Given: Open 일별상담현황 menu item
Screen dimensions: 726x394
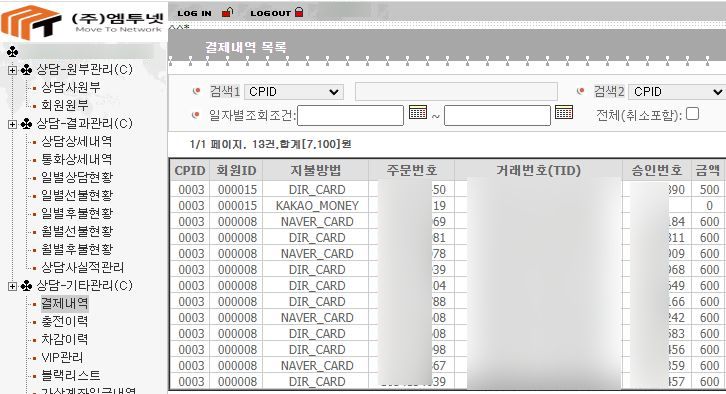Looking at the screenshot, I should (77, 177).
